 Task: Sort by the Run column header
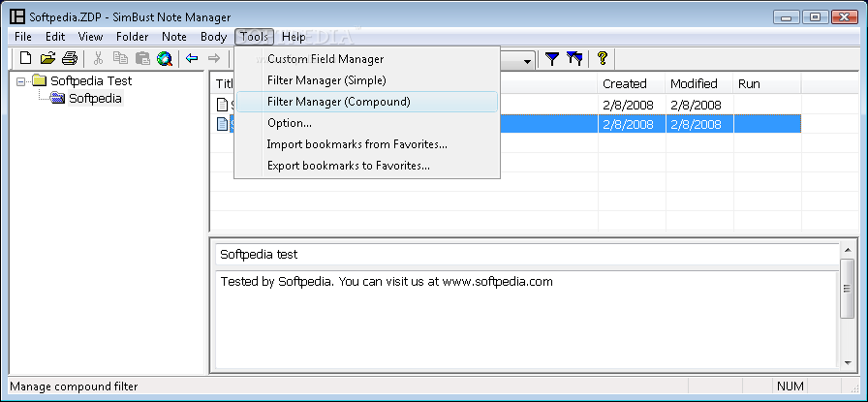pos(767,83)
